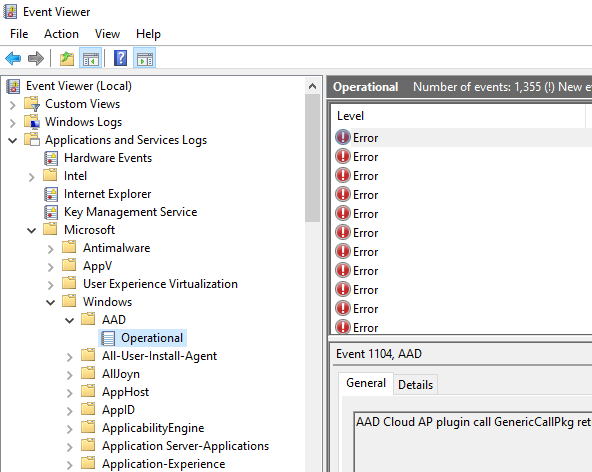
Task: Click the Key Management Service log icon
Action: (x=51, y=212)
